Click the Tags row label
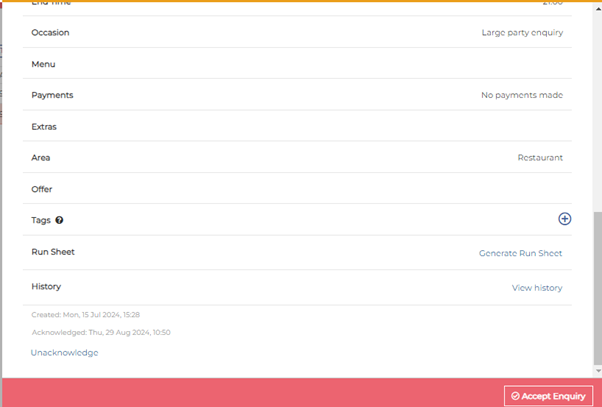This screenshot has height=407, width=602. point(41,220)
